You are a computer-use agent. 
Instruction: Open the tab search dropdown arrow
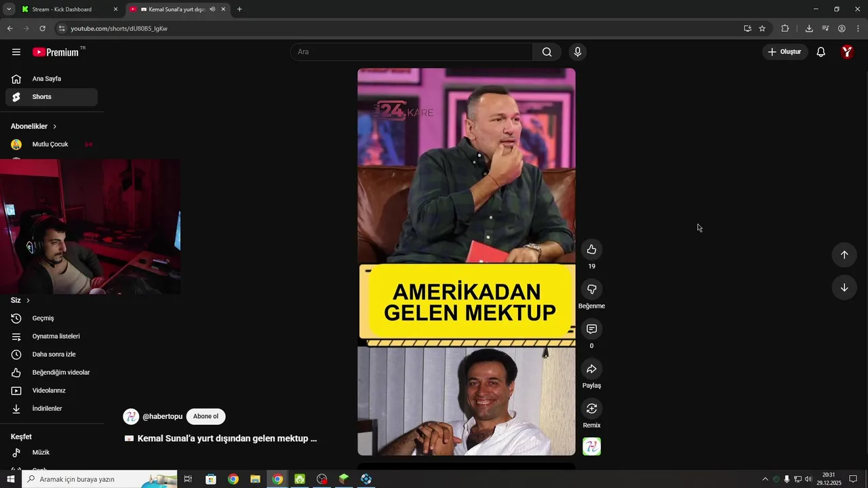(x=9, y=9)
